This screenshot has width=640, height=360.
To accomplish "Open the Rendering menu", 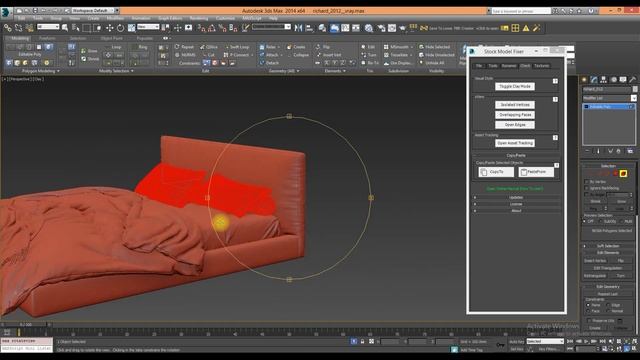I will (199, 18).
